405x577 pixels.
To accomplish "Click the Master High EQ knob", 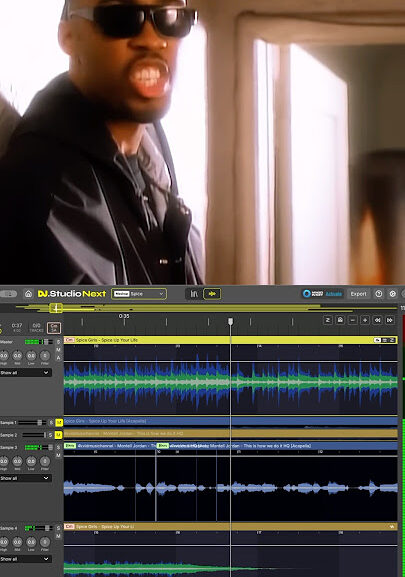I will pos(4,355).
